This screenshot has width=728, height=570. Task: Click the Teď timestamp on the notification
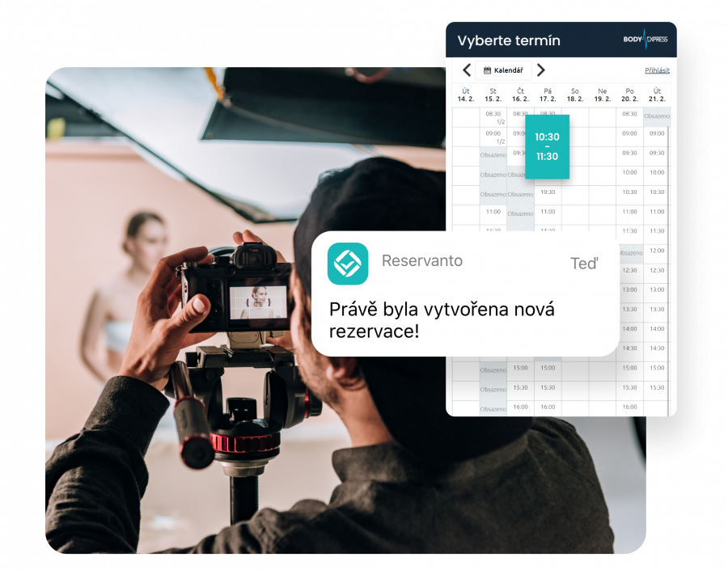[584, 263]
